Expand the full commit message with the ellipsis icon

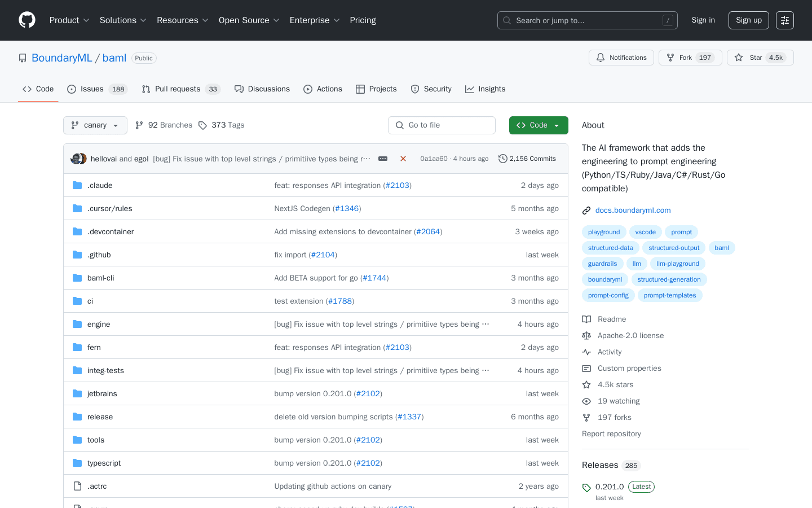(x=382, y=159)
